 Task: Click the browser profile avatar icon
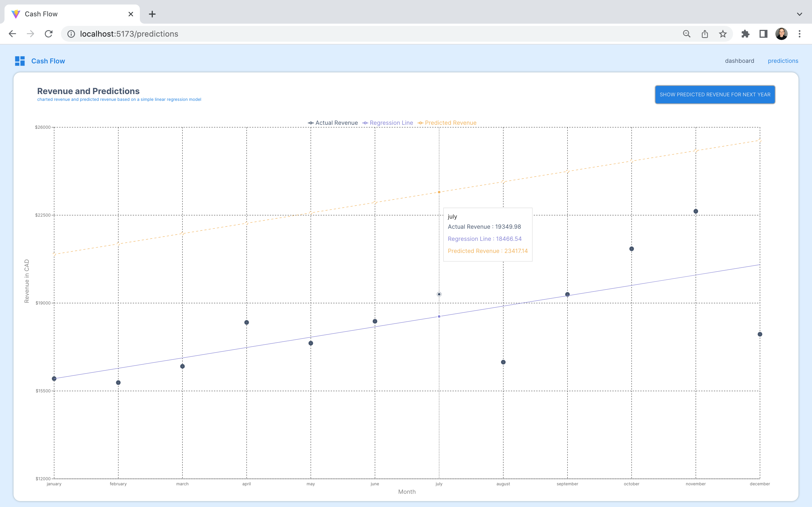click(x=782, y=33)
